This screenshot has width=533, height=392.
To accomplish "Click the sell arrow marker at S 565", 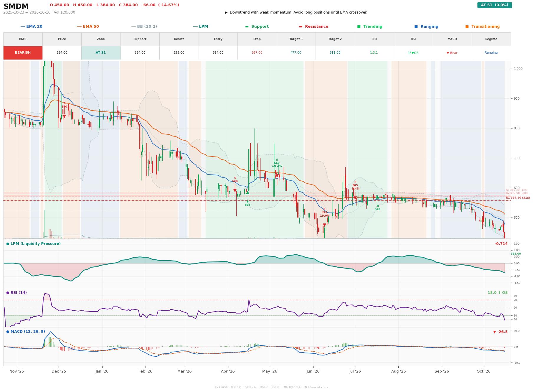I will 355,198.
